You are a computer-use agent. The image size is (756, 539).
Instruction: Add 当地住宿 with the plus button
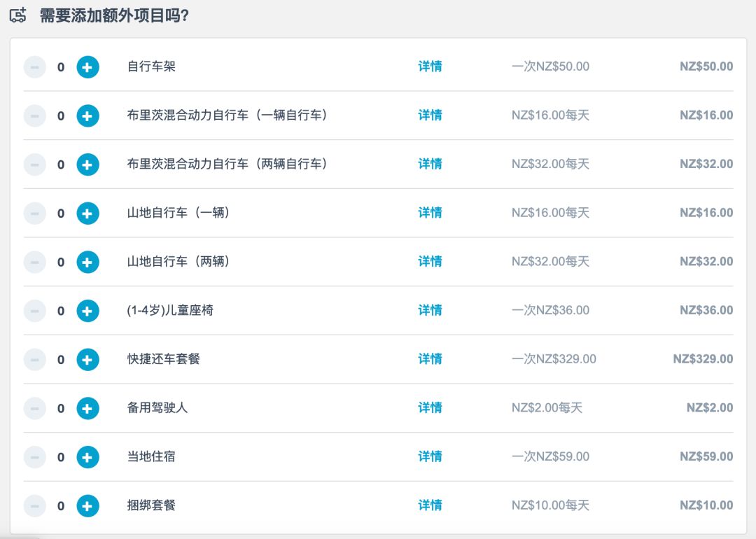tap(87, 457)
